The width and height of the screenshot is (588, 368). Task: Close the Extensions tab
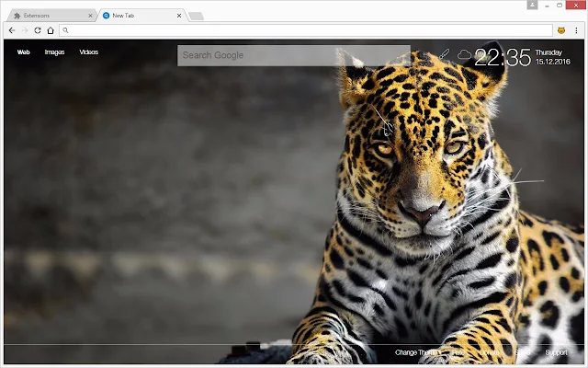click(90, 16)
